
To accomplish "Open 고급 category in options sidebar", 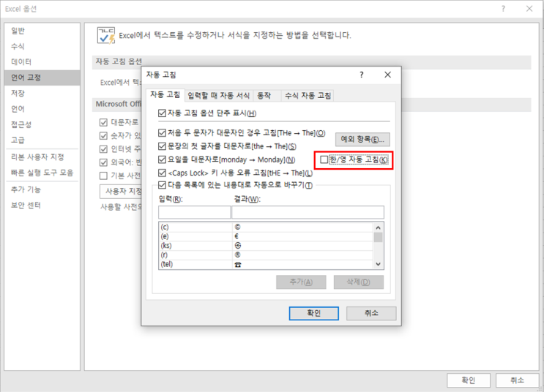I will (x=42, y=140).
